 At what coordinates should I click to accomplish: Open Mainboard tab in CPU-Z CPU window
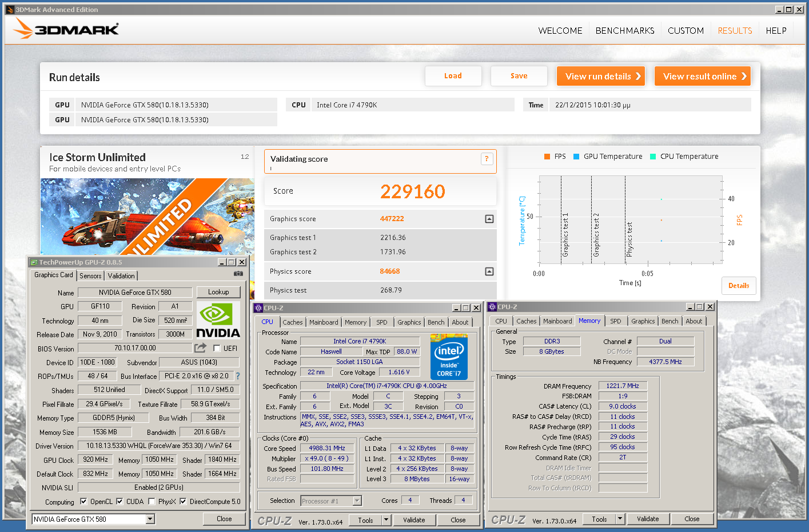[x=324, y=322]
